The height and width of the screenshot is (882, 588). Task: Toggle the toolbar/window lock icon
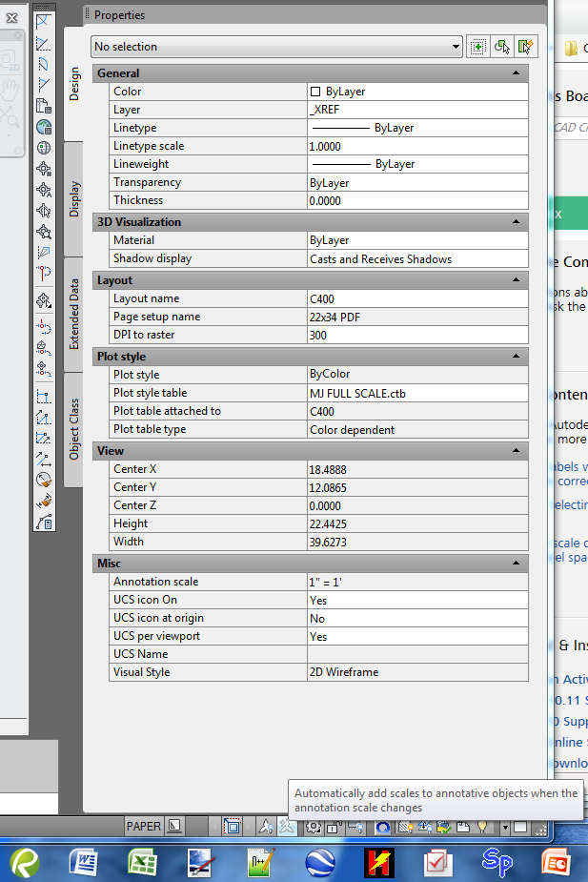335,827
